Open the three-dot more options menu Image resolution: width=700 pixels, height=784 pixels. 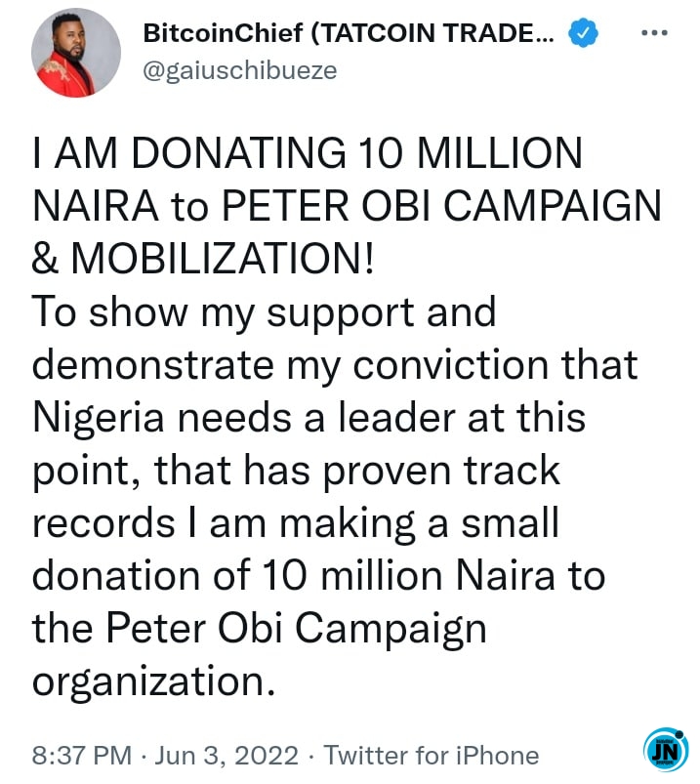click(x=651, y=34)
